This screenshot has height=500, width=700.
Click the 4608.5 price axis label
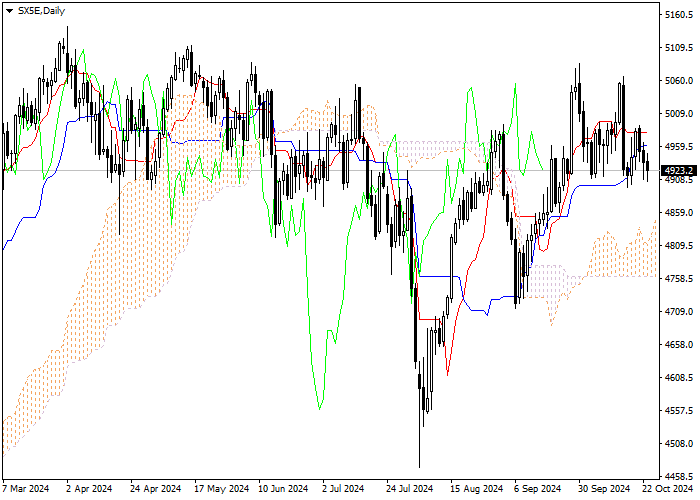[x=679, y=378]
